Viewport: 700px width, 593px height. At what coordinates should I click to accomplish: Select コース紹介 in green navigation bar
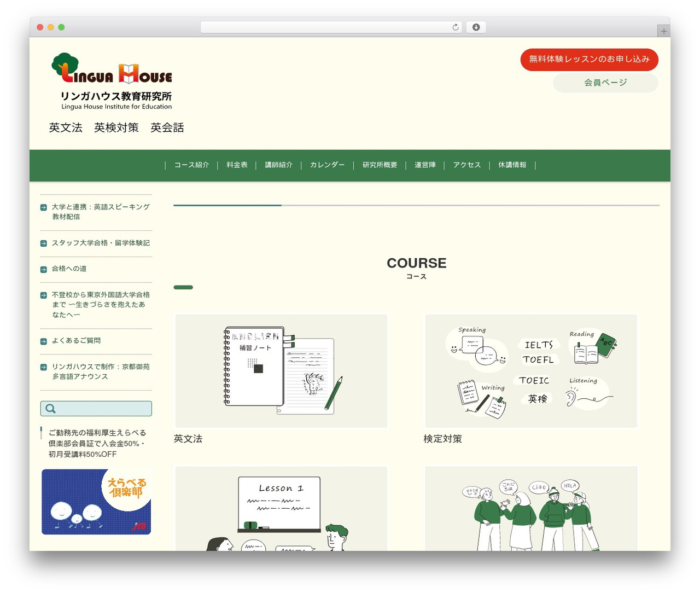click(x=191, y=165)
